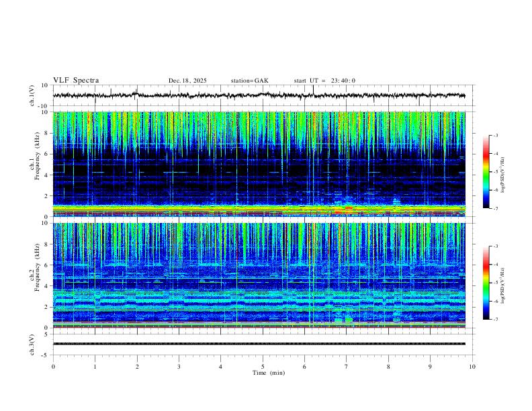Screen dimensions: 532x411
Task: Click the "5" tick on the ch.3(V) axis
Action: pyautogui.click(x=47, y=334)
